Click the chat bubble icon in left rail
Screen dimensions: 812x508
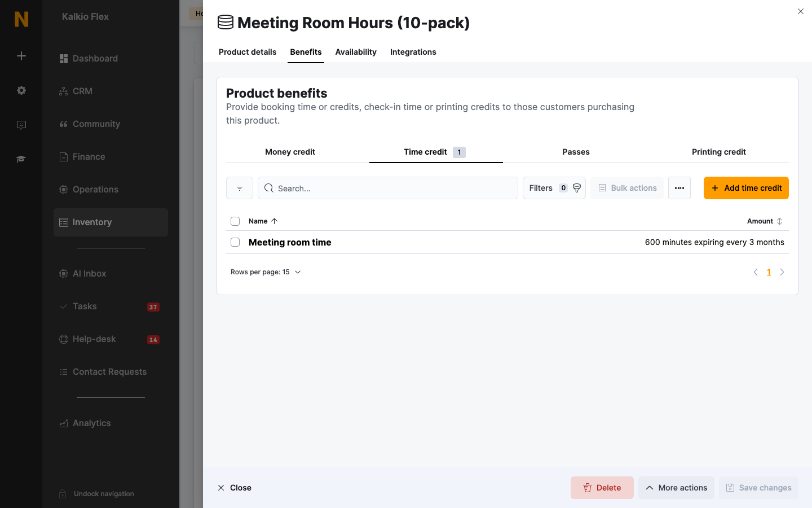coord(21,125)
